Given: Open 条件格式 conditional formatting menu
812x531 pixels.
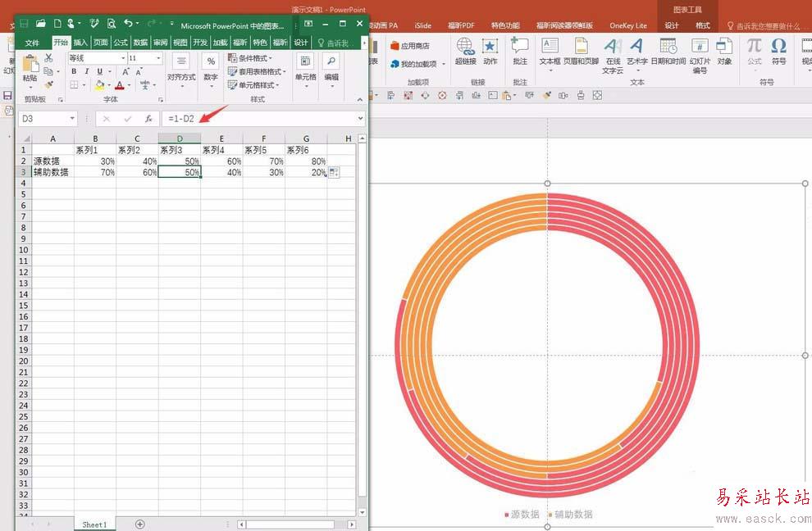Looking at the screenshot, I should (x=250, y=58).
